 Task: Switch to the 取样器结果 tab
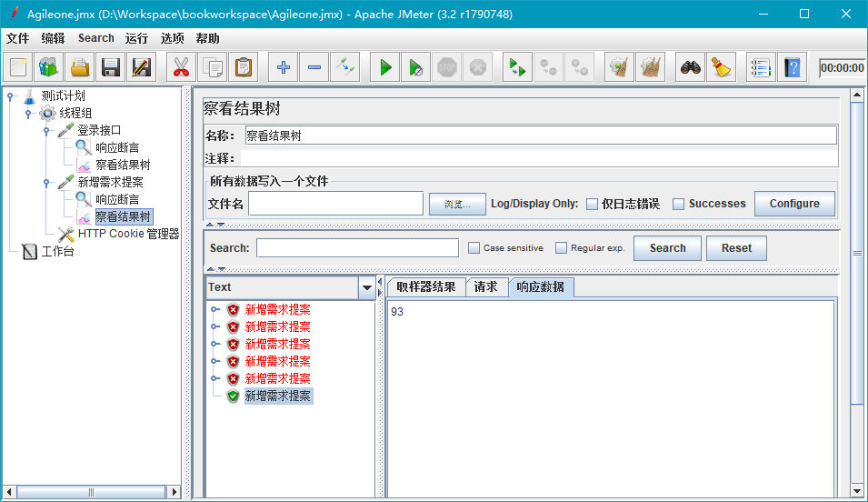(x=425, y=287)
